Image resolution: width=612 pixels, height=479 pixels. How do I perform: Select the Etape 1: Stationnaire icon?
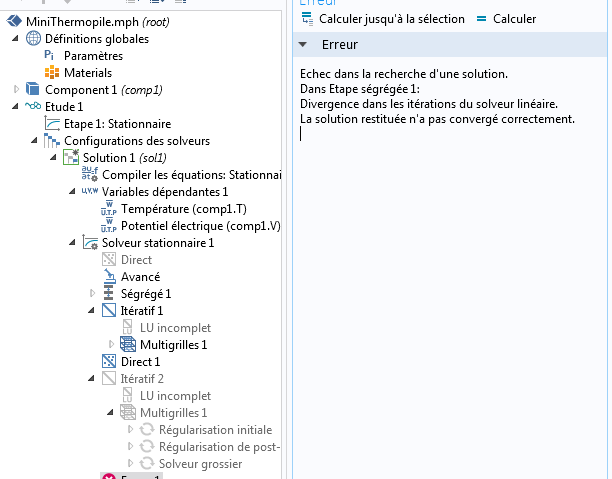coord(53,124)
